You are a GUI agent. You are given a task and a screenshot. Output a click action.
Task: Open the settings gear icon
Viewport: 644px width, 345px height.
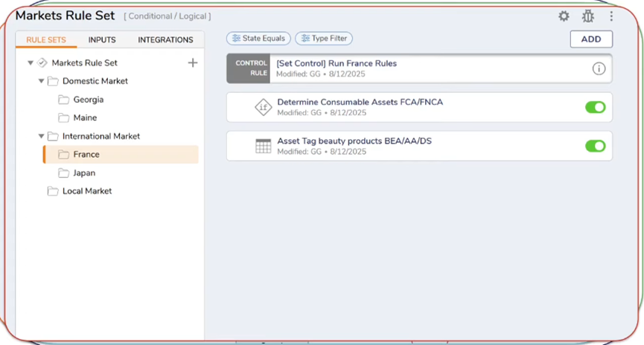(564, 16)
